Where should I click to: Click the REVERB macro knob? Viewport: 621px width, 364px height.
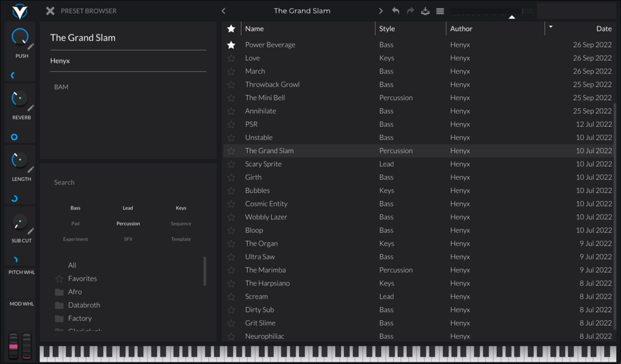click(19, 99)
